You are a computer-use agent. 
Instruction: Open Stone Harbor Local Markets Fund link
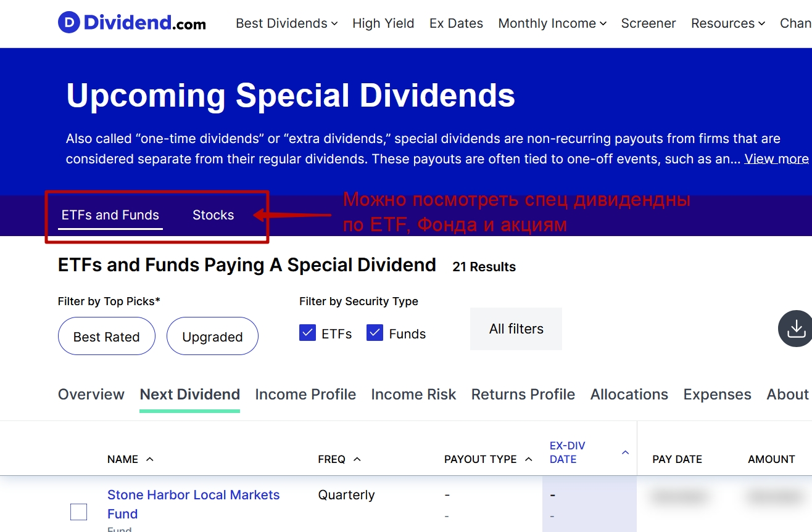tap(193, 495)
